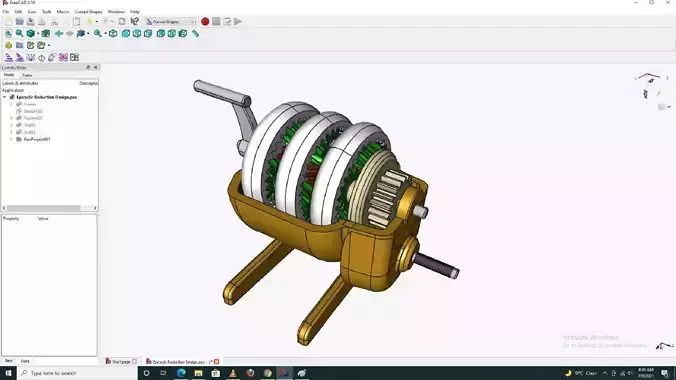Viewport: 676px width, 380px height.
Task: Stop macro recording with the grey square
Action: click(216, 22)
